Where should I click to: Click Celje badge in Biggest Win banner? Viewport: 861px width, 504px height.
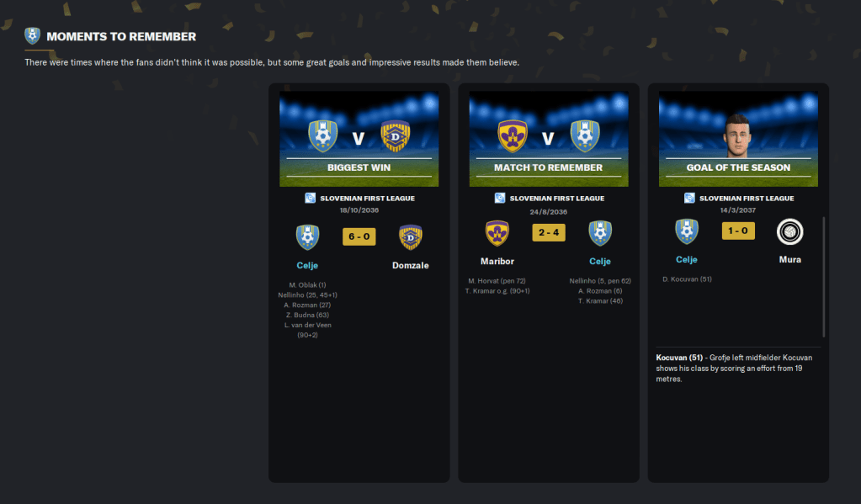[323, 135]
